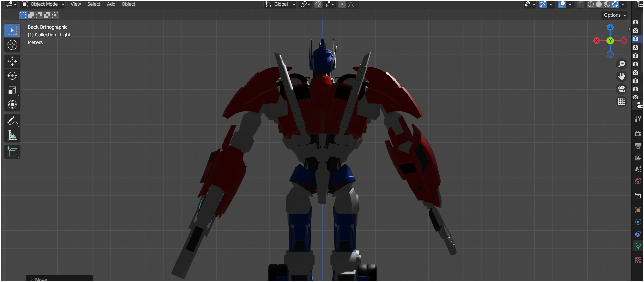Viewport: 644px width, 282px height.
Task: Open gizmo options dropdown arrow
Action: pyautogui.click(x=551, y=4)
